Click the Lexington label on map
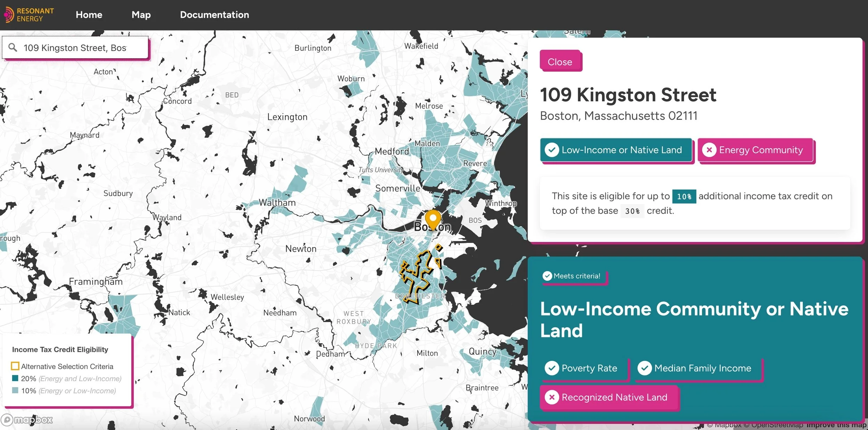868x430 pixels. pyautogui.click(x=287, y=117)
